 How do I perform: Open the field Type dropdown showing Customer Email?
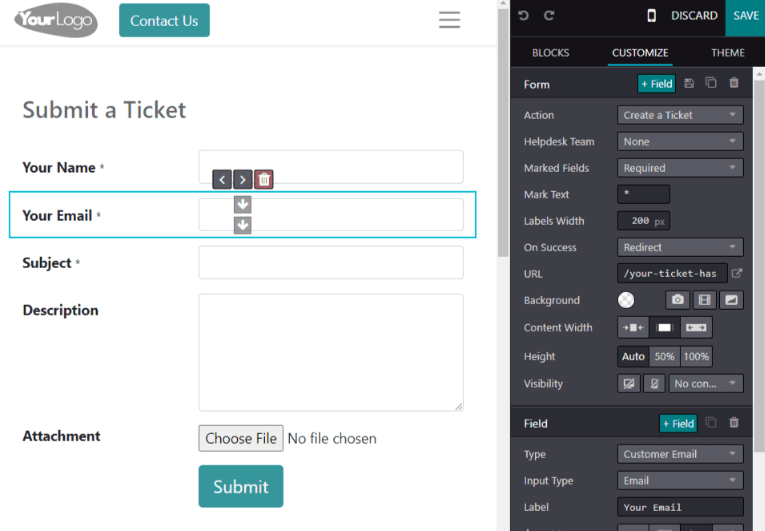click(680, 454)
